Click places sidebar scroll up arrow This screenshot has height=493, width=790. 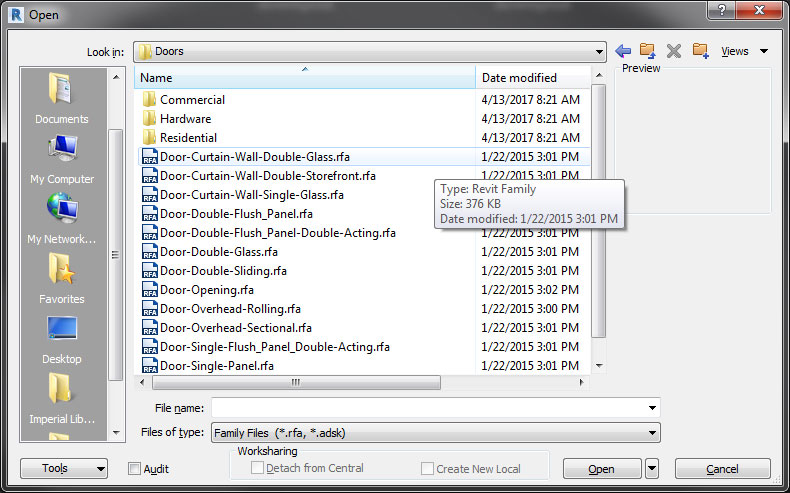click(116, 77)
